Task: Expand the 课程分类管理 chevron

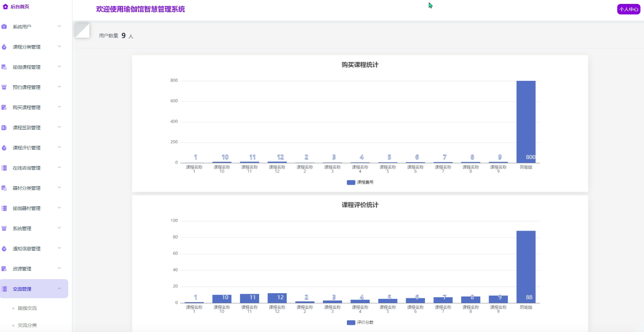Action: (59, 46)
